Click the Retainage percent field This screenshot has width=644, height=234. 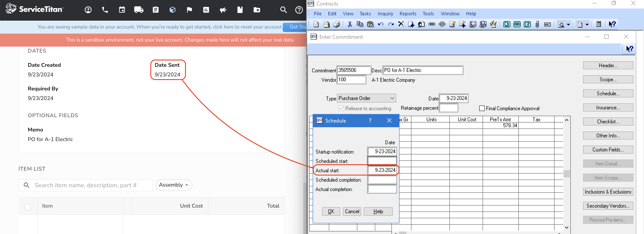pos(448,108)
